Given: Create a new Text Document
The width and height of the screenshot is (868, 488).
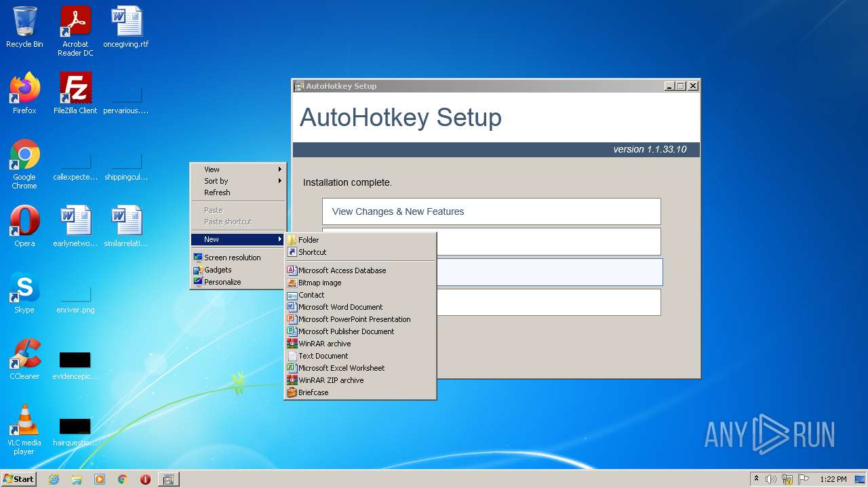Looking at the screenshot, I should [360, 356].
